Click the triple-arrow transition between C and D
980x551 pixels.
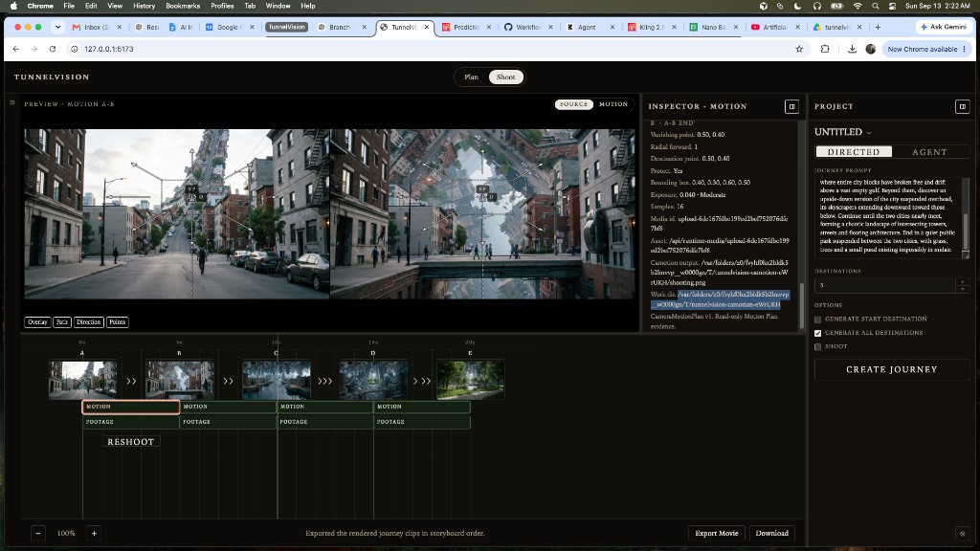[x=325, y=381]
